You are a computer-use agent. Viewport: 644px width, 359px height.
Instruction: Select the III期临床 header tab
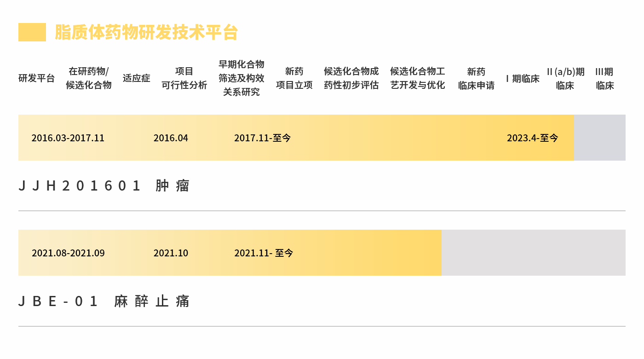(605, 78)
